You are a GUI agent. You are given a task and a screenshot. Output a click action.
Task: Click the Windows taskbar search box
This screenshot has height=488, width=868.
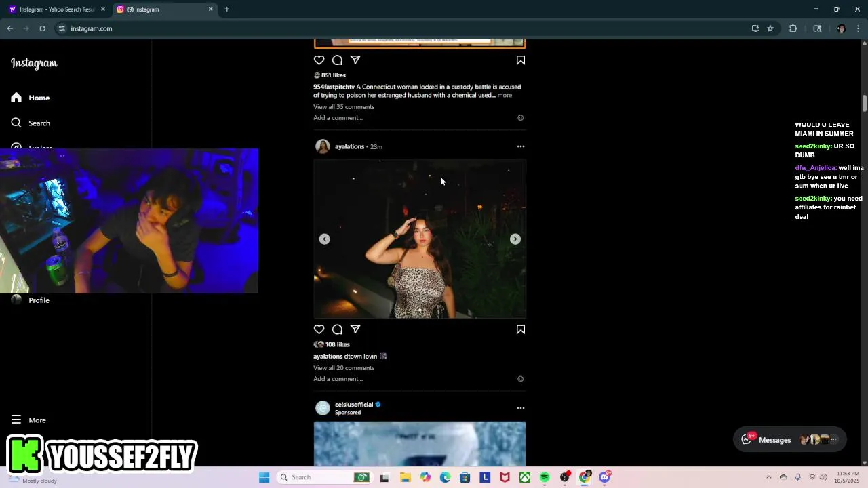coord(325,477)
